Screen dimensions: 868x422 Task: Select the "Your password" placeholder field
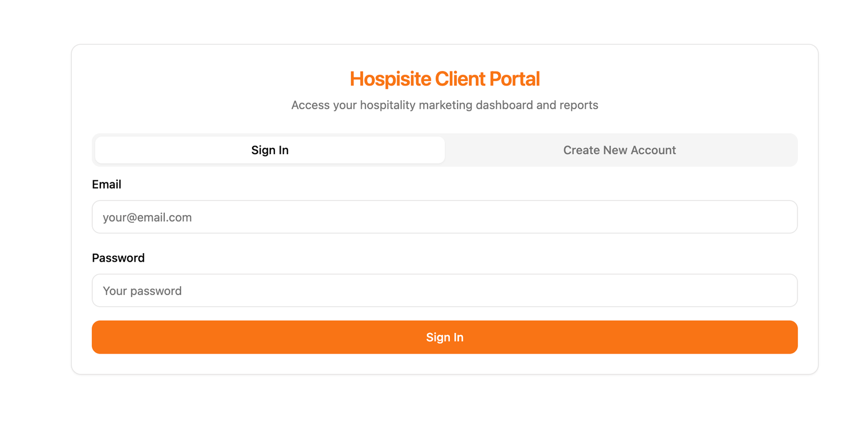click(444, 291)
